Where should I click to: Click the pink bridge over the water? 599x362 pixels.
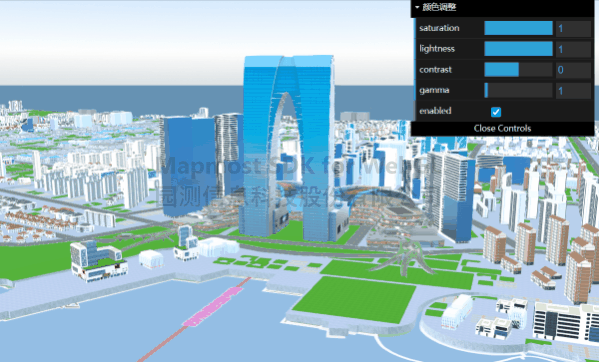coord(214,307)
